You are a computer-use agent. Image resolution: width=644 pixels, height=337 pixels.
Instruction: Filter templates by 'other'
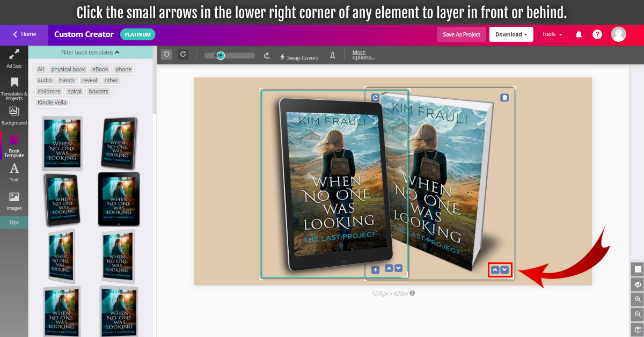111,80
